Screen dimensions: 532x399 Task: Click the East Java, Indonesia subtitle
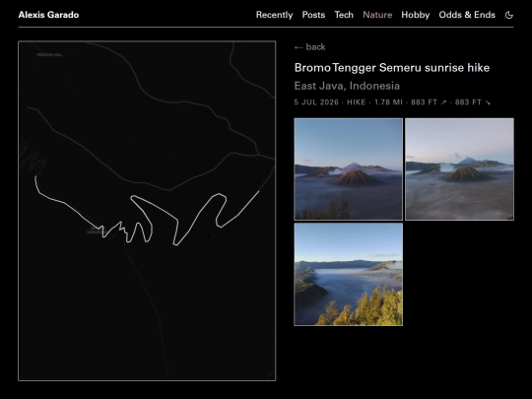click(347, 86)
